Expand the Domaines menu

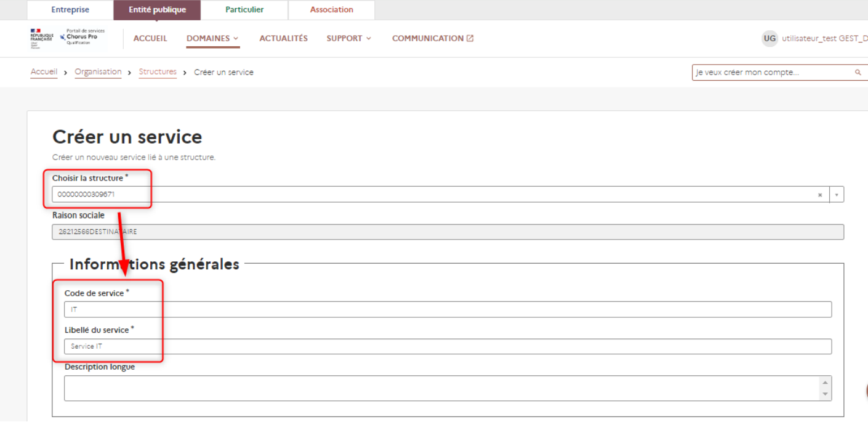(x=212, y=38)
